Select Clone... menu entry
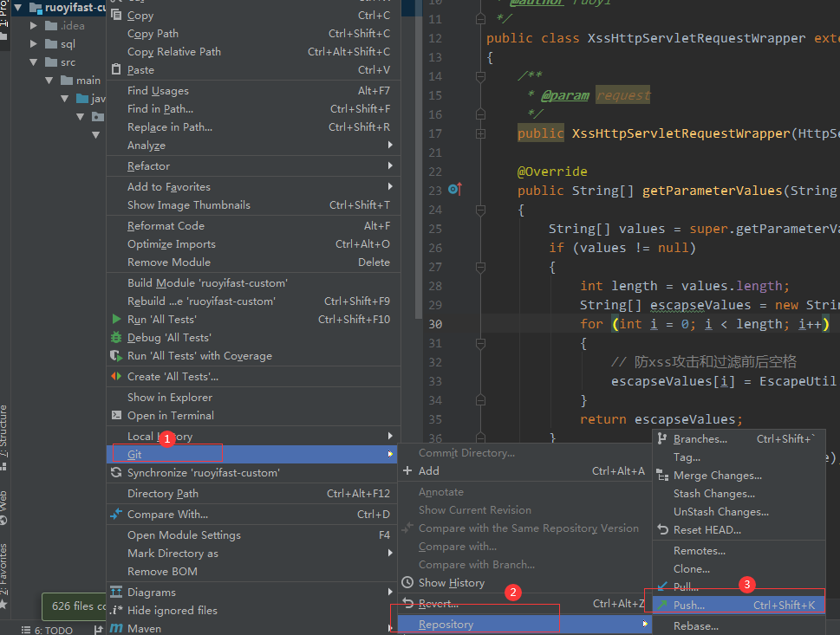 click(x=739, y=569)
